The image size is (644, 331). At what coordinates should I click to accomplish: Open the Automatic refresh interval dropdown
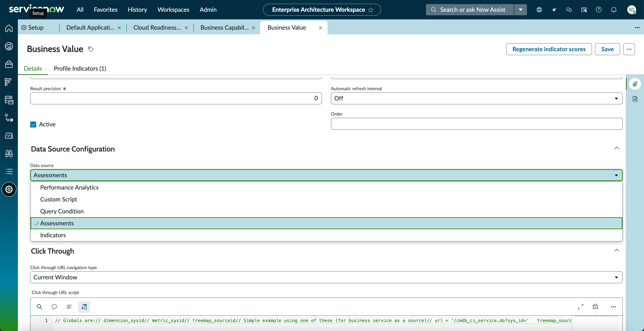coord(476,99)
